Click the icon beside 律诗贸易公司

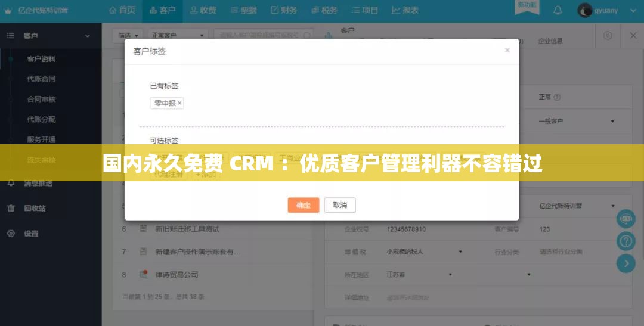[143, 274]
